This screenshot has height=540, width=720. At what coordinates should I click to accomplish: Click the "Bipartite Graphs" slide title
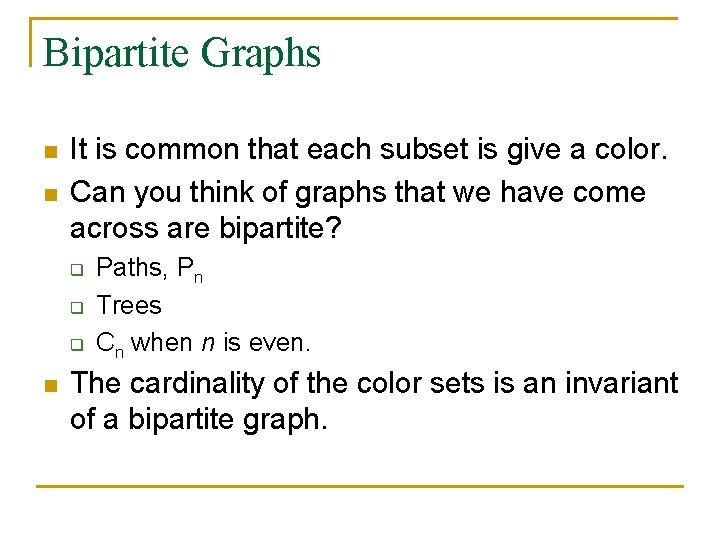click(182, 53)
